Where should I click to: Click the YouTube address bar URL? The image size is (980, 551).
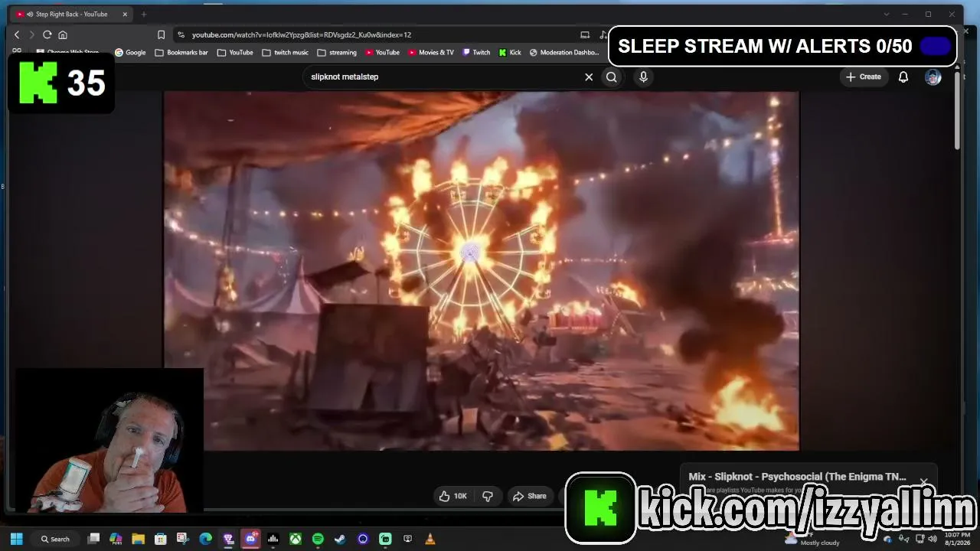[302, 34]
